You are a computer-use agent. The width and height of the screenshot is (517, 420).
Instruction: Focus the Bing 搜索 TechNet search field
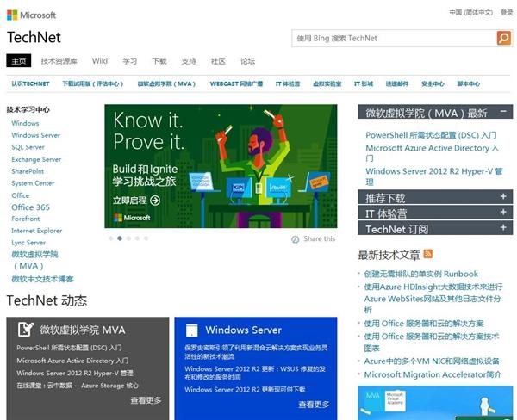(x=394, y=38)
